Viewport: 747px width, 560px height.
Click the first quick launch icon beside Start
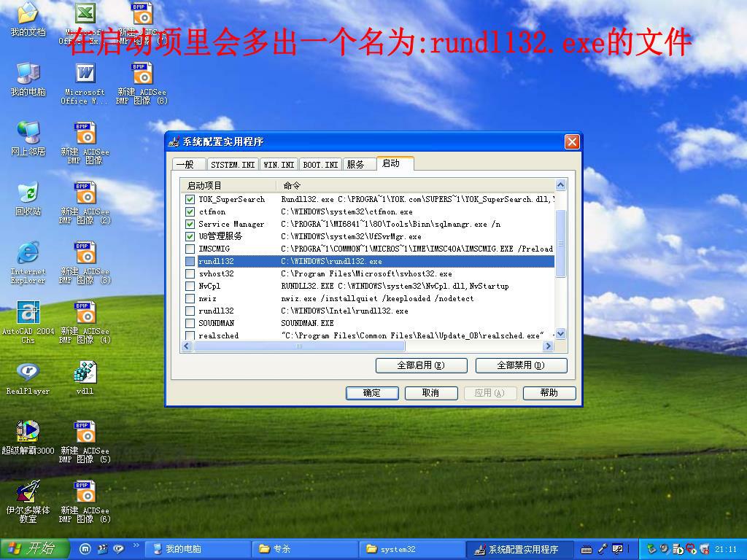pyautogui.click(x=85, y=549)
